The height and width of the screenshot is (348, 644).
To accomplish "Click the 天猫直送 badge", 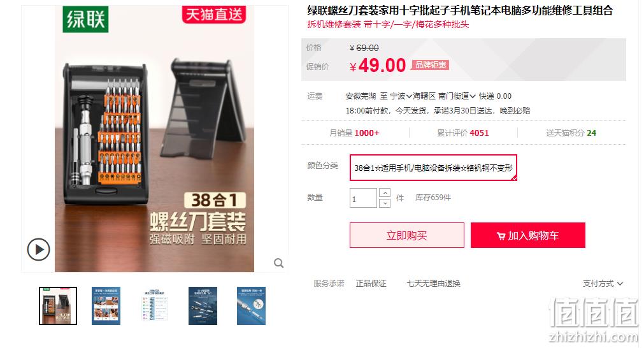I will pos(213,15).
